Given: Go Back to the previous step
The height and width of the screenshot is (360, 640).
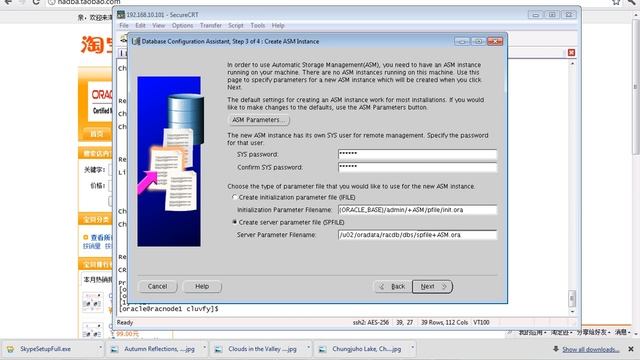Looking at the screenshot, I should click(393, 287).
